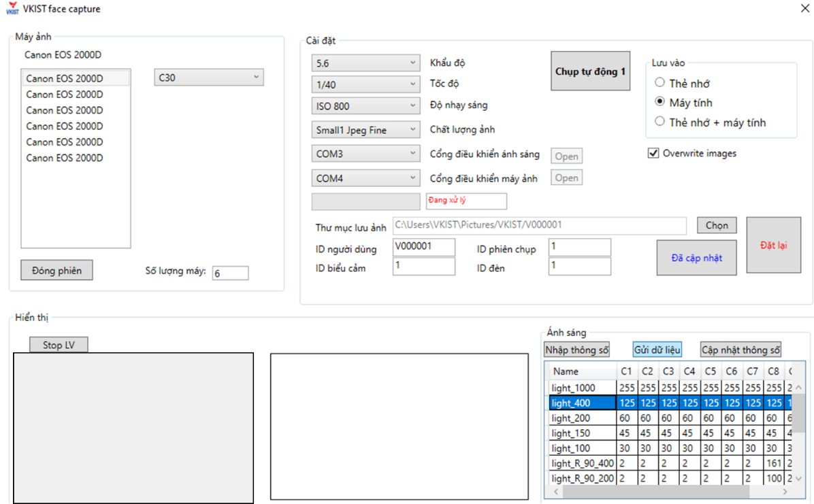
Task: Open the ISO 800 sensitivity dropdown
Action: tap(365, 106)
